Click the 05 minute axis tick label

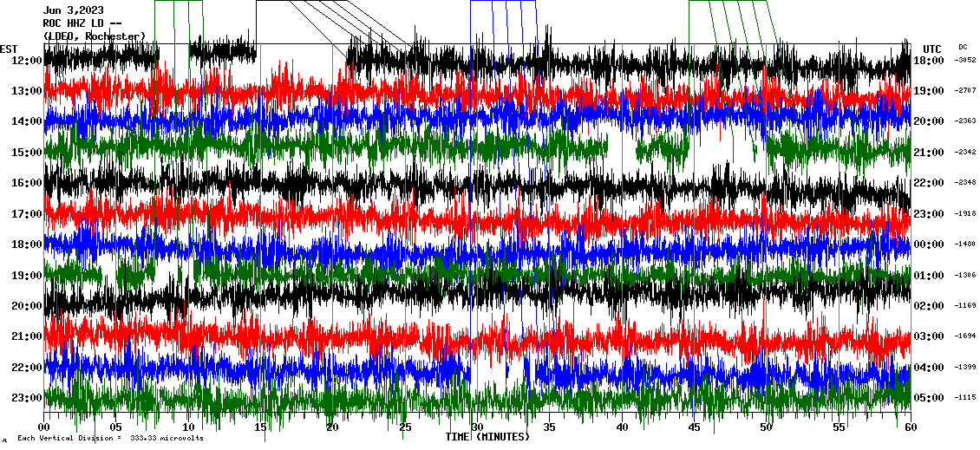point(116,427)
